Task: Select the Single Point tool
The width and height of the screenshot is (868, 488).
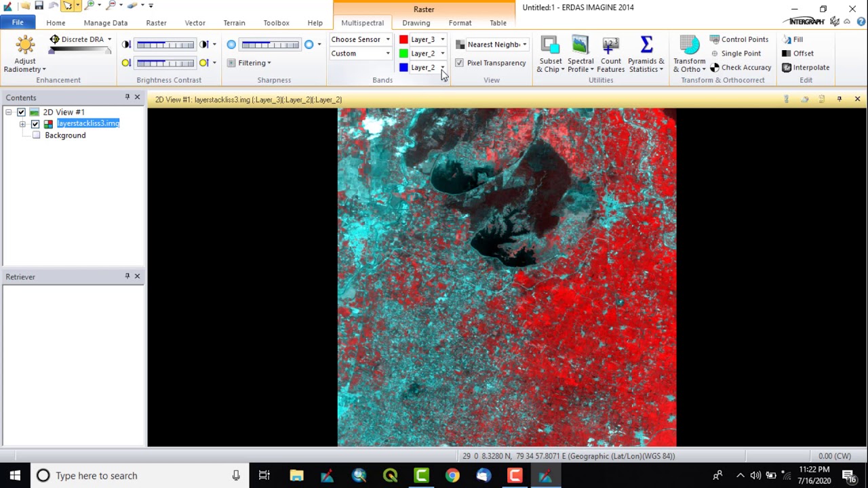Action: coord(735,54)
